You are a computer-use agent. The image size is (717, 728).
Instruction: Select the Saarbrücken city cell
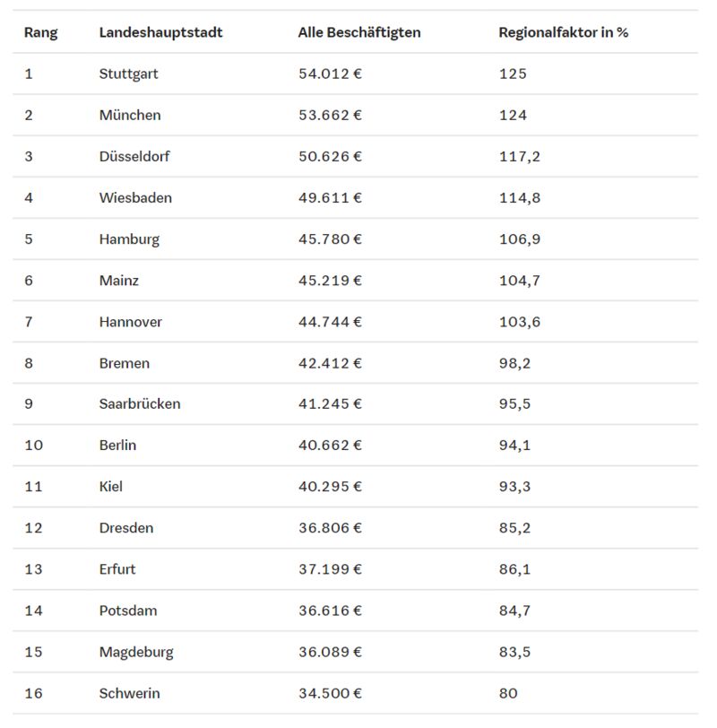[x=140, y=404]
